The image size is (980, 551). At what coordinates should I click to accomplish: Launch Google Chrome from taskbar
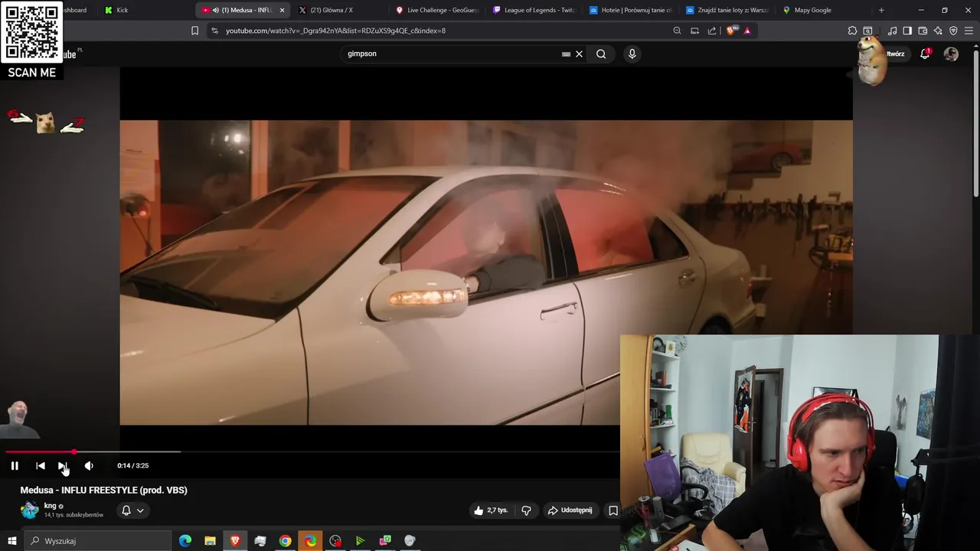285,541
